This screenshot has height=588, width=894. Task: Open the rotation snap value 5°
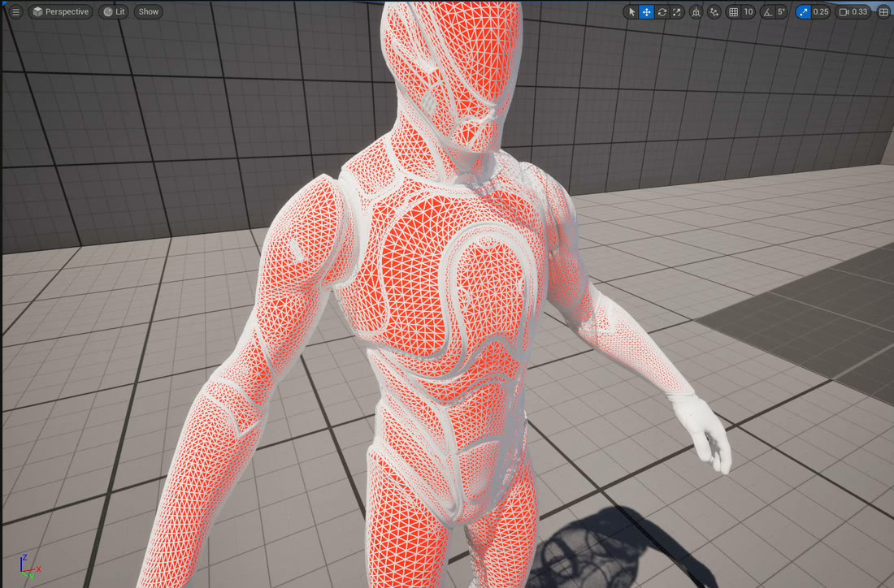click(x=782, y=11)
